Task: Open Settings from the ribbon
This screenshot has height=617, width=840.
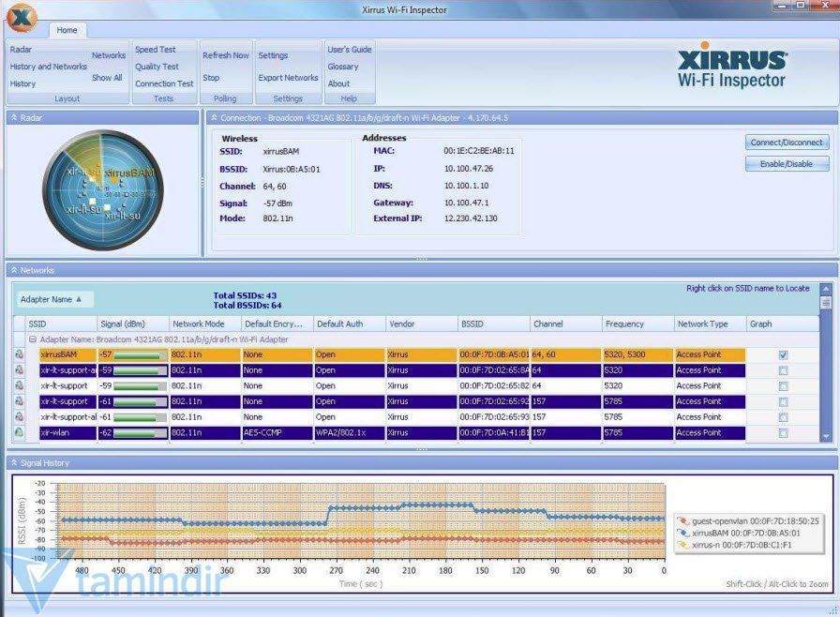Action: (x=273, y=55)
